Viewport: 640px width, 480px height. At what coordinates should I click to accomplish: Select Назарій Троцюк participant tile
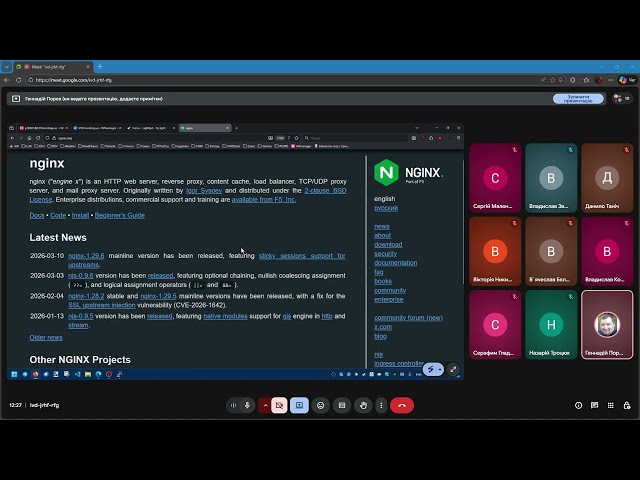click(x=551, y=324)
